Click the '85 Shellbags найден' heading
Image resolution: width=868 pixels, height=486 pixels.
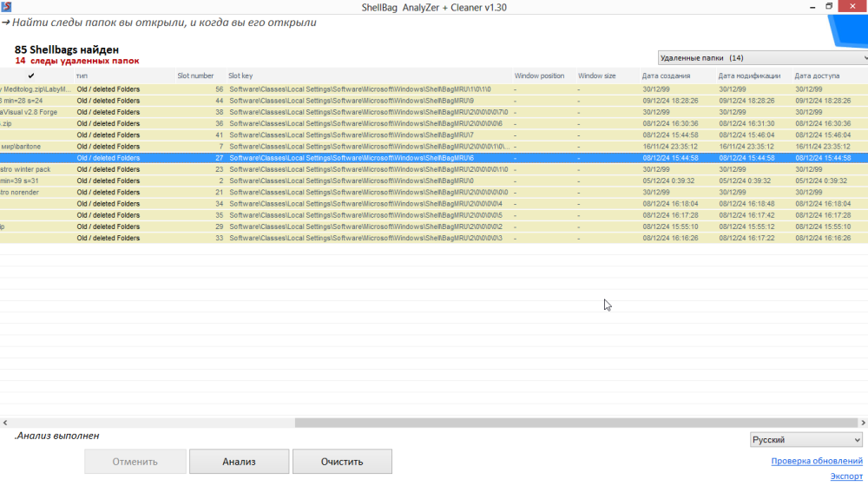pyautogui.click(x=67, y=49)
